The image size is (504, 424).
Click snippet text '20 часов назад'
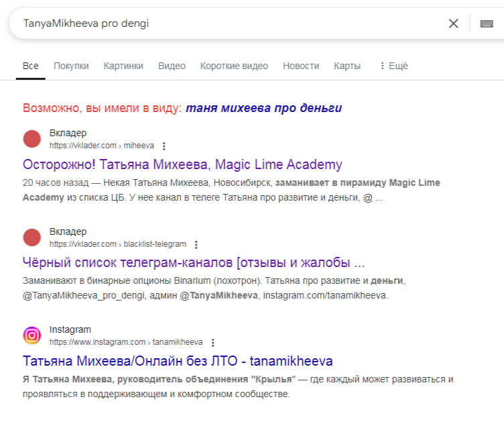coord(55,182)
